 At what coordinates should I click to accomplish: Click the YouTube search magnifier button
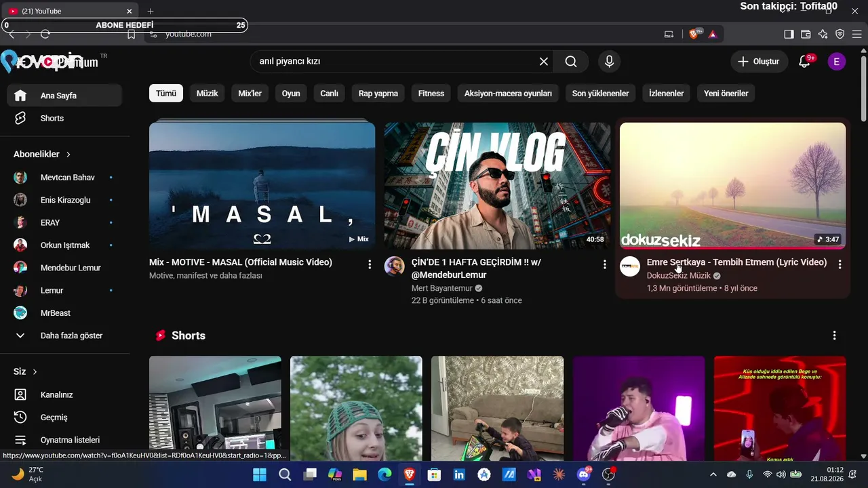tap(571, 62)
